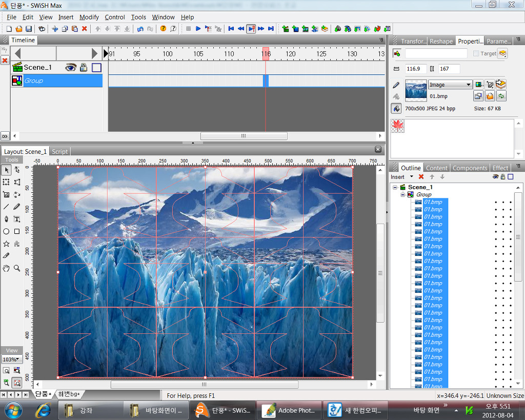525x420 pixels.
Task: Open the Modify menu
Action: [x=89, y=17]
